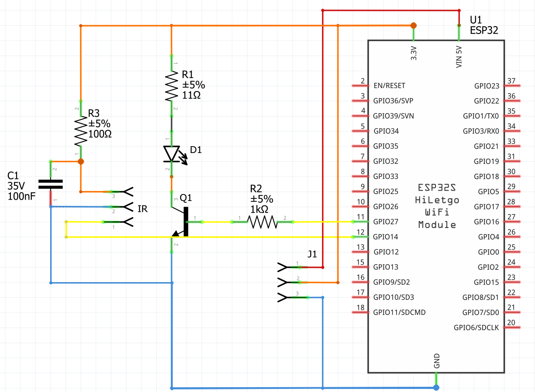Click the GPIO10/SD3 pin 17

pos(360,297)
